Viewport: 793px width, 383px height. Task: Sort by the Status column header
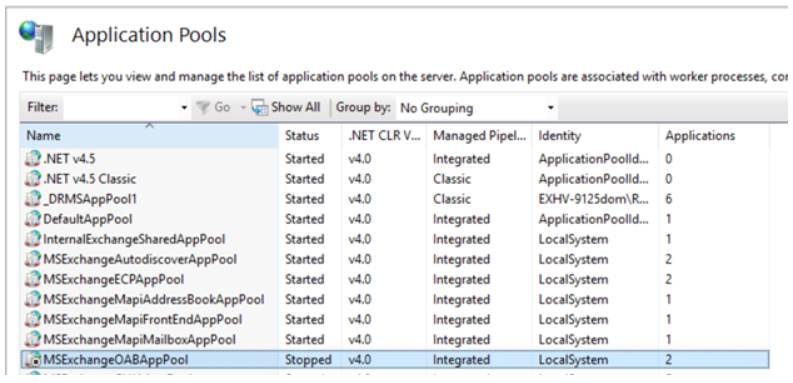coord(310,136)
